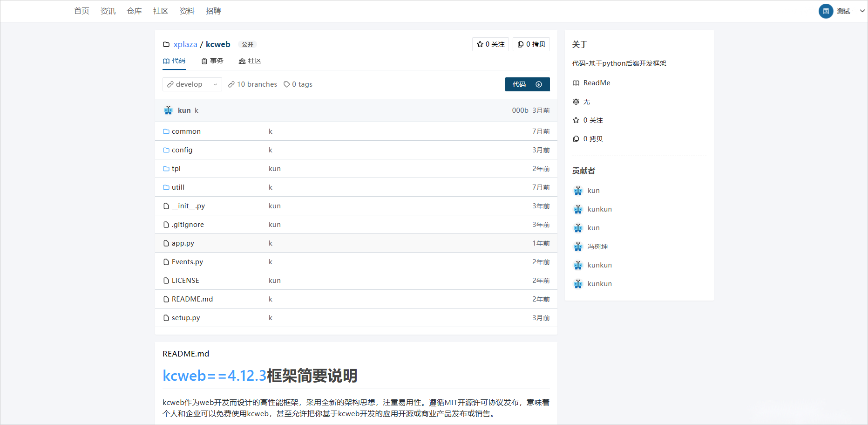This screenshot has width=868, height=425.
Task: Expand the user account menu chevron
Action: click(862, 11)
